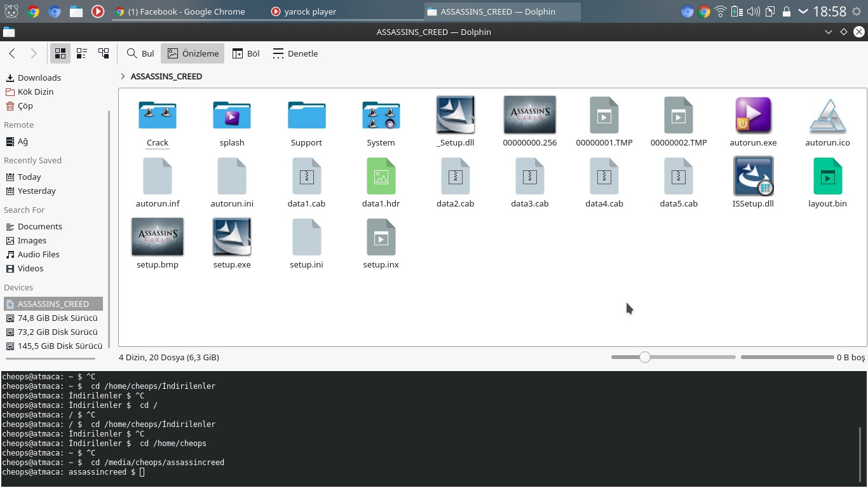Switch to the yarock player taskbar window

304,11
